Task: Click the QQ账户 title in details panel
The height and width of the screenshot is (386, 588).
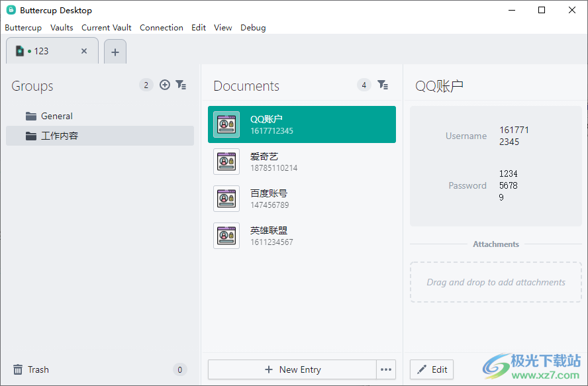Action: [439, 86]
